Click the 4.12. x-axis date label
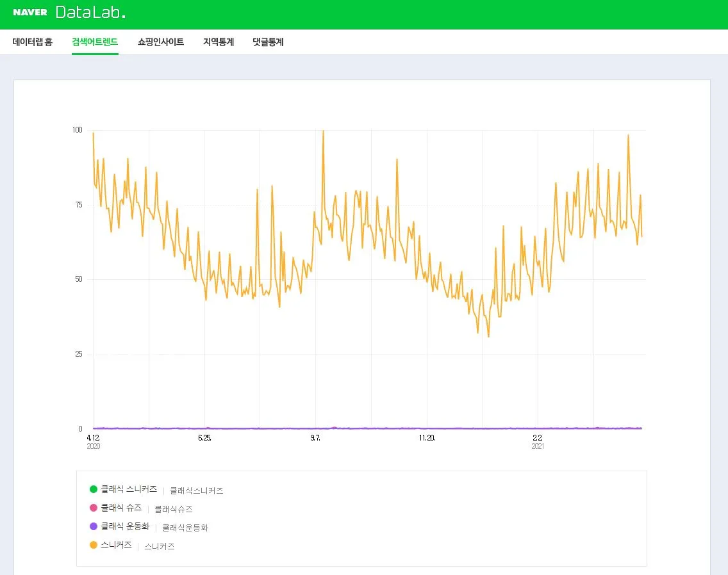This screenshot has height=575, width=728. click(x=94, y=437)
